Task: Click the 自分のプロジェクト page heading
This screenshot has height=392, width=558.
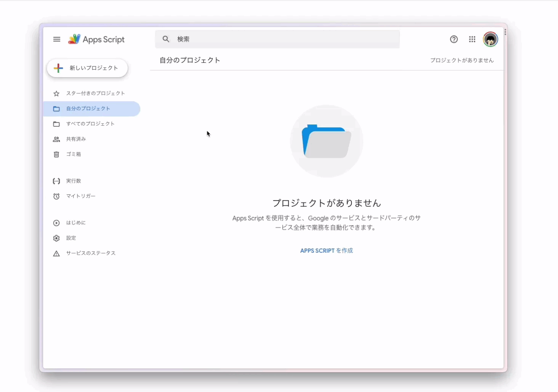Action: (x=190, y=60)
